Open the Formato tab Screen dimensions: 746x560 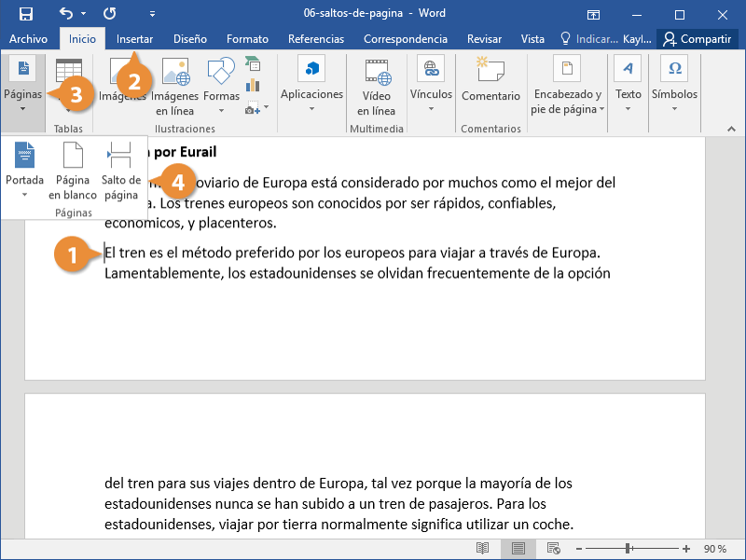(x=247, y=39)
